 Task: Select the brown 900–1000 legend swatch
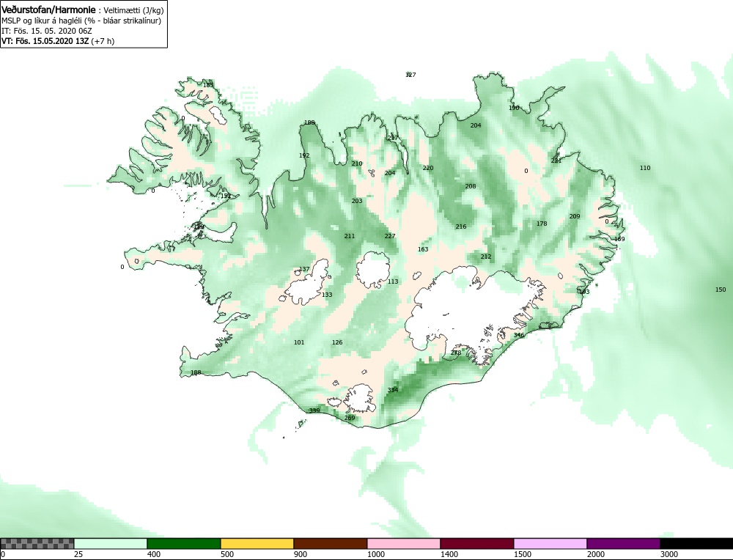pyautogui.click(x=331, y=543)
